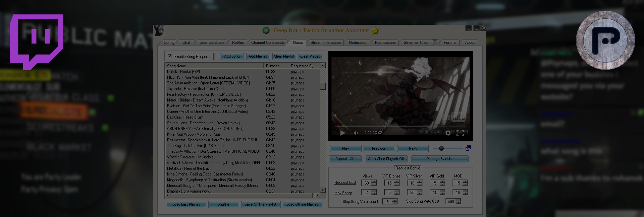This screenshot has width=644, height=217.
Task: Skip to the Next song
Action: click(x=413, y=148)
